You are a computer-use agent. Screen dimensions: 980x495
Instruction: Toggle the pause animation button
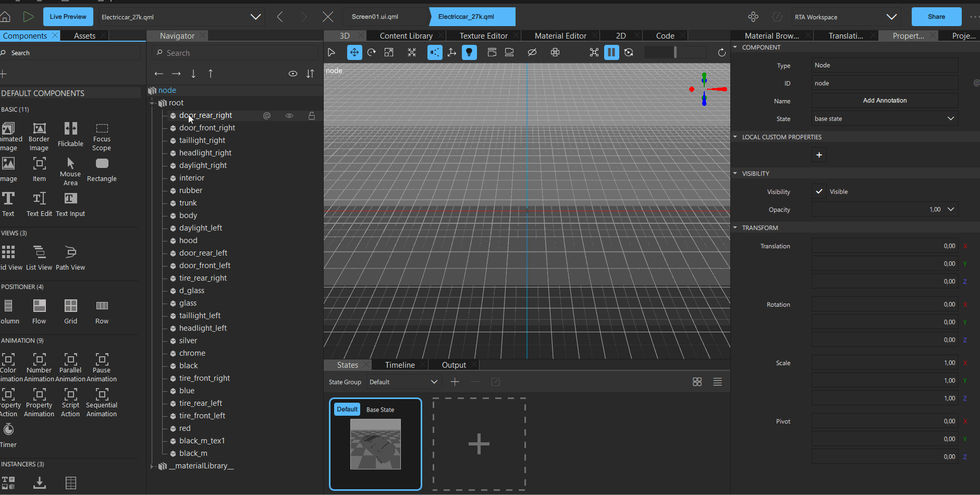[611, 52]
